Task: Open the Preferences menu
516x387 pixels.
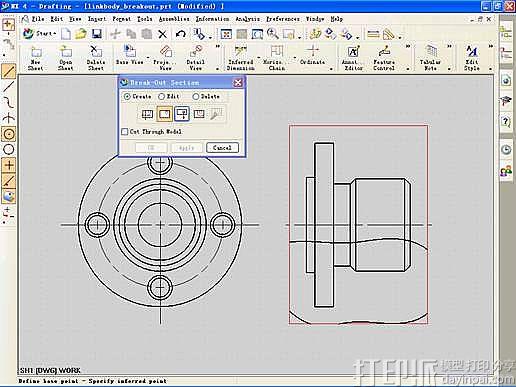Action: pos(283,19)
